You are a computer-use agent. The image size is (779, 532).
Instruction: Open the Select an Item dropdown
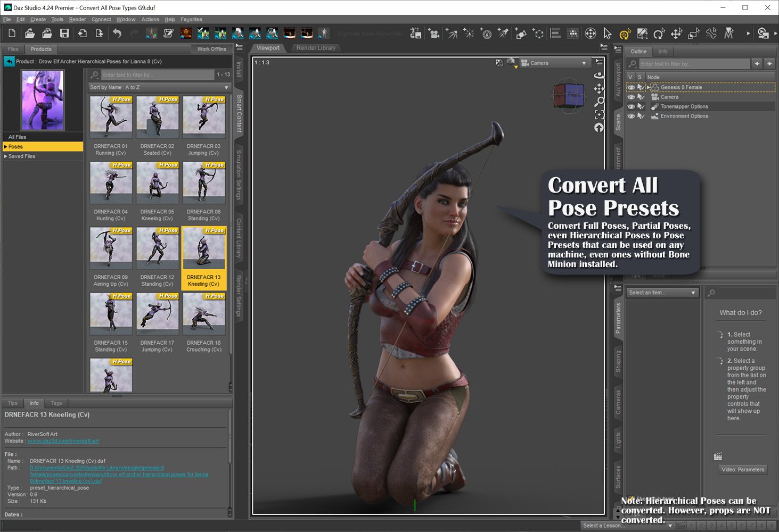click(x=662, y=292)
